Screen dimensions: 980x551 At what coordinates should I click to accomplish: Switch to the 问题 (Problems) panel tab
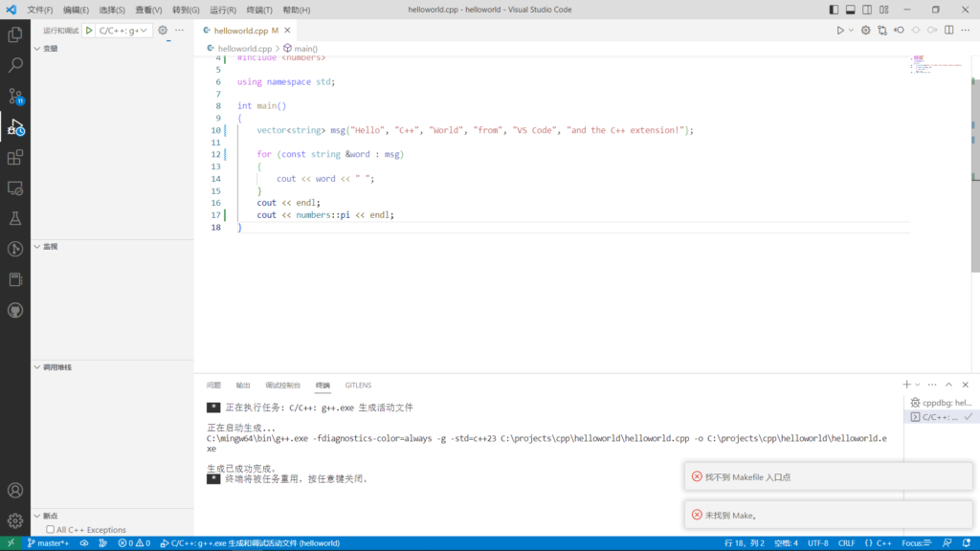click(x=213, y=386)
